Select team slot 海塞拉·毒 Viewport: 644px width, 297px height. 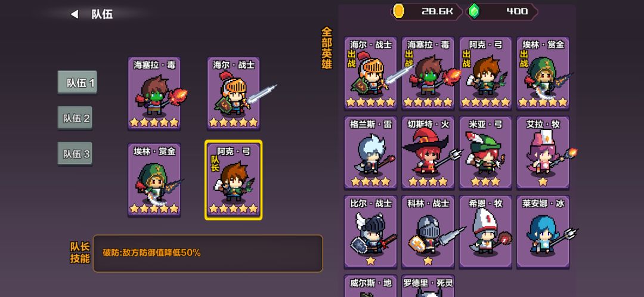tap(154, 94)
